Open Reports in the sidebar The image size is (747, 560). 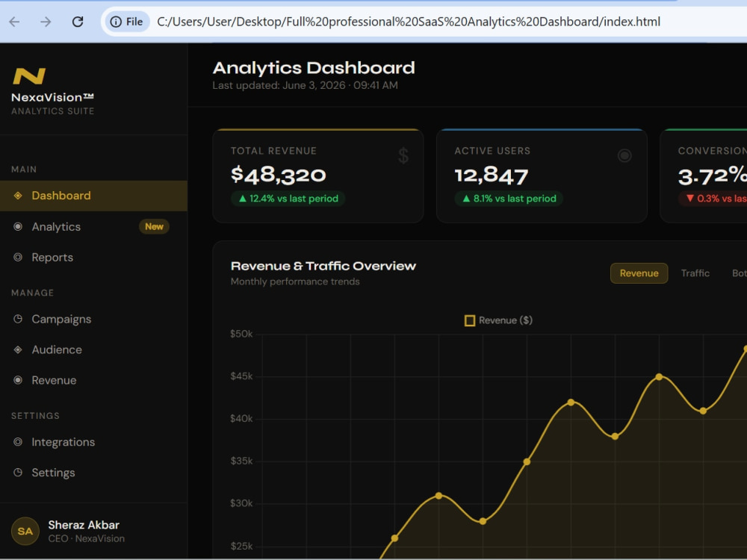point(93,257)
